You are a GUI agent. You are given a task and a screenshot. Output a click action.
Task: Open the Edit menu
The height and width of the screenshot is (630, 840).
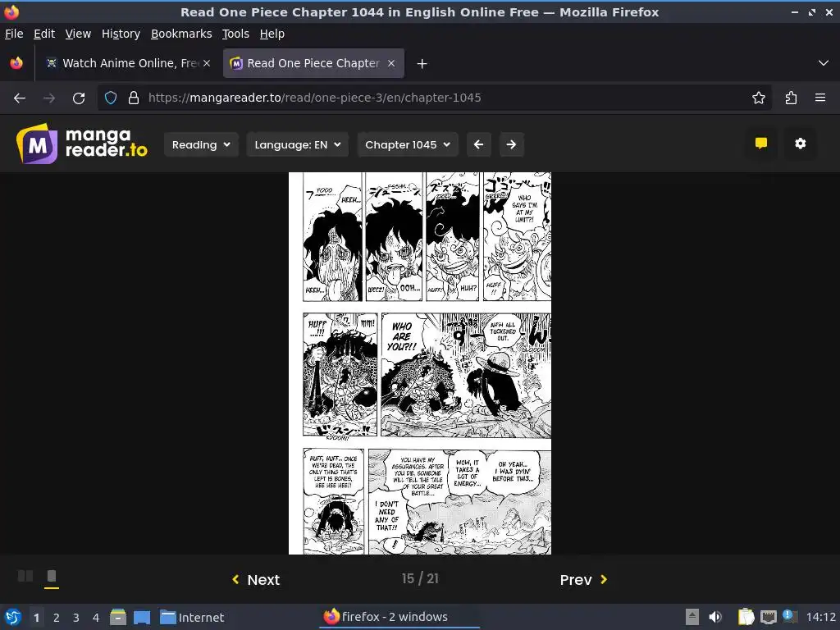(44, 34)
